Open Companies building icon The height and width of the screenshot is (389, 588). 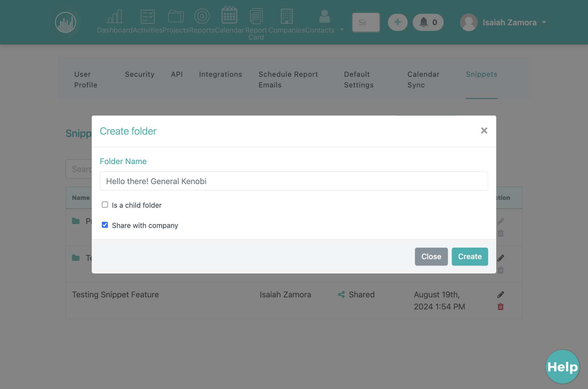pyautogui.click(x=287, y=16)
